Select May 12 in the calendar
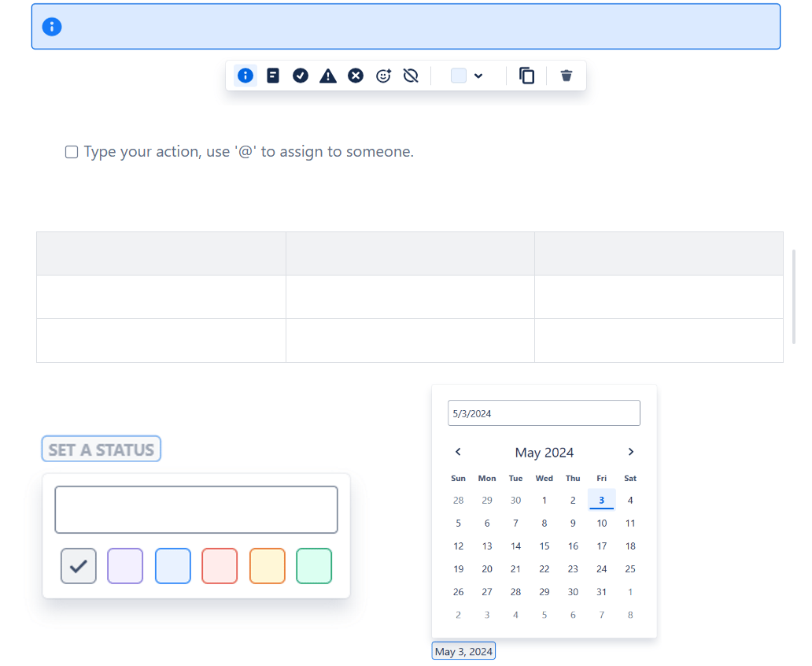 point(458,546)
